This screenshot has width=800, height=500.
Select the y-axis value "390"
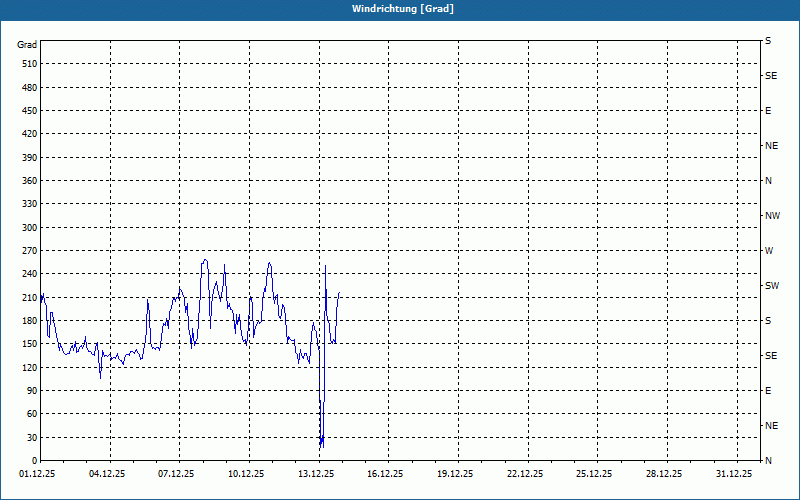(x=30, y=158)
